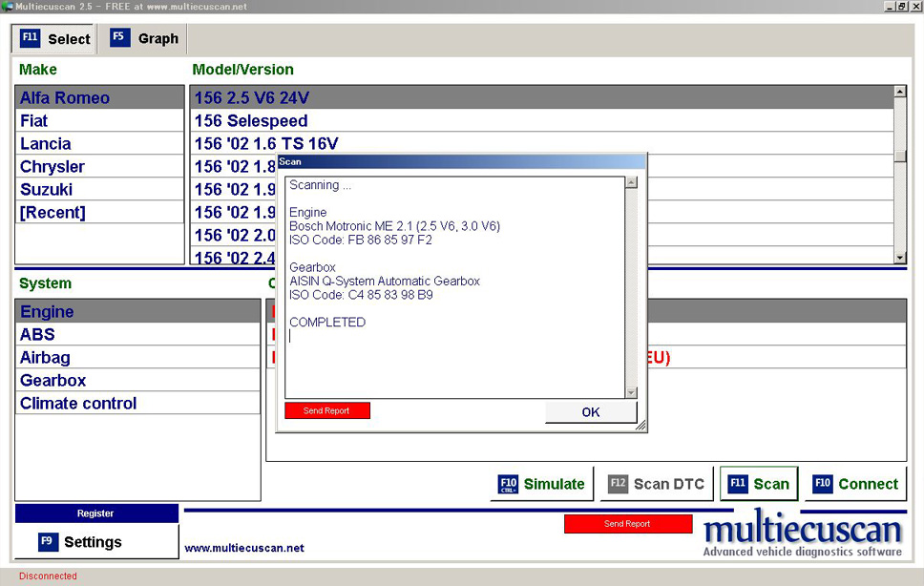Click the COMPLETED text in scan log
Image resolution: width=924 pixels, height=586 pixels.
pos(327,323)
